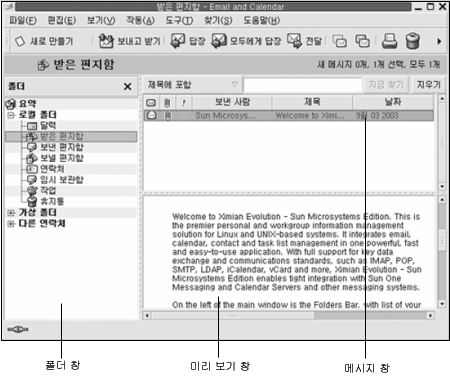Sort by 보낸 사람 column header
Screen dimensions: 450x381
(232, 102)
